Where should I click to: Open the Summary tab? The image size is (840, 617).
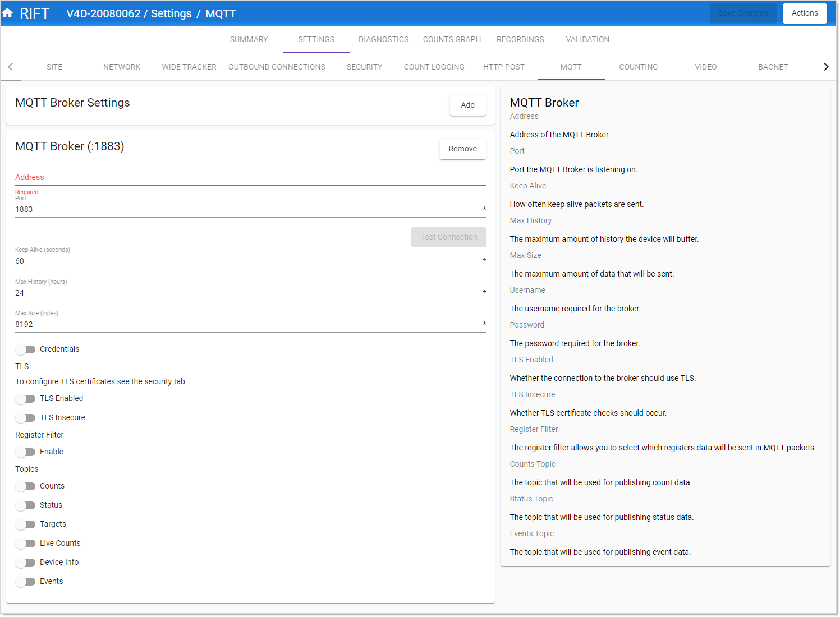[249, 39]
